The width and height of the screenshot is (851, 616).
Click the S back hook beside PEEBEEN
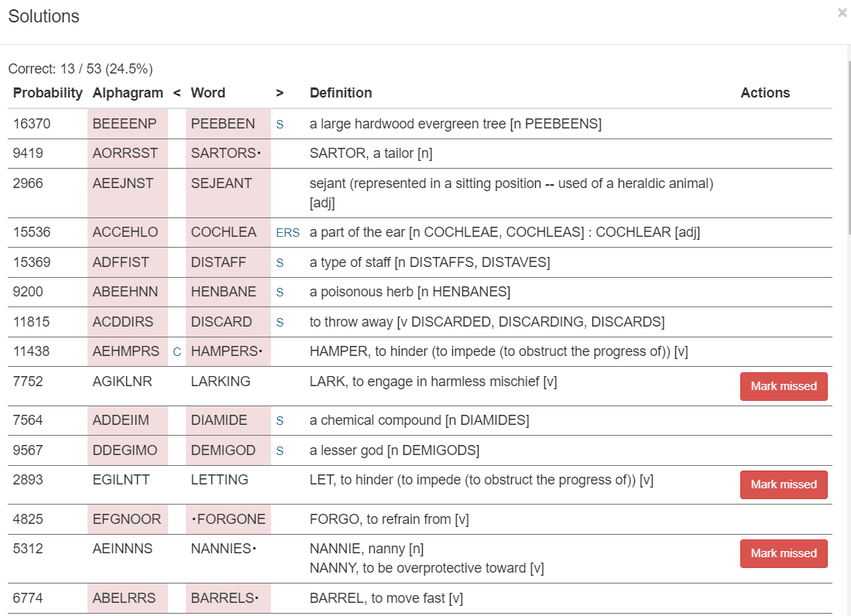point(280,124)
